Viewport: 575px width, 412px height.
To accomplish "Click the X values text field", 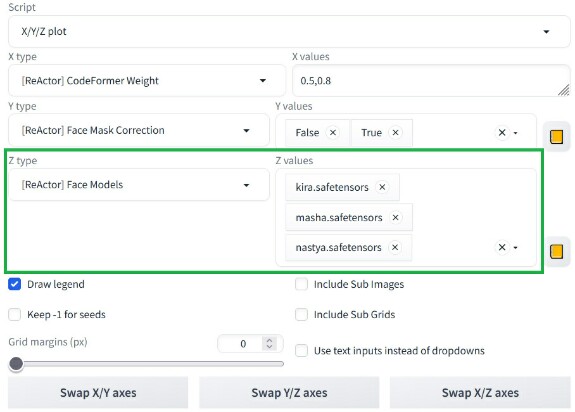I will click(x=431, y=81).
